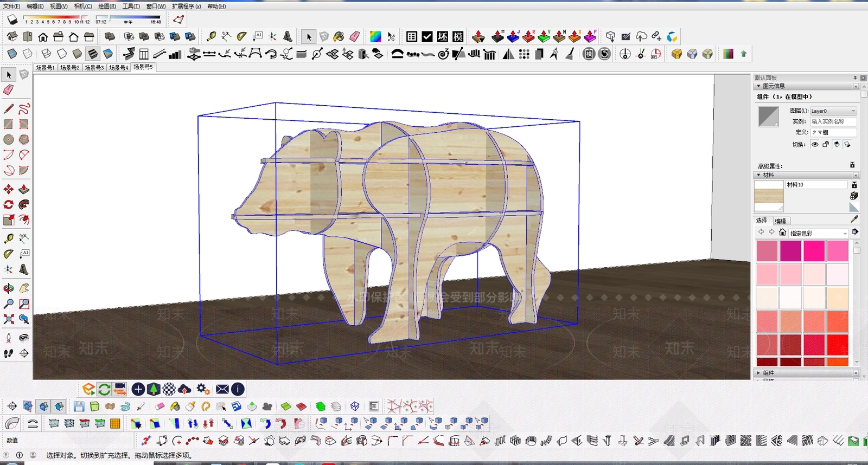Open the 文件(F) menu
This screenshot has height=465, width=868.
11,7
